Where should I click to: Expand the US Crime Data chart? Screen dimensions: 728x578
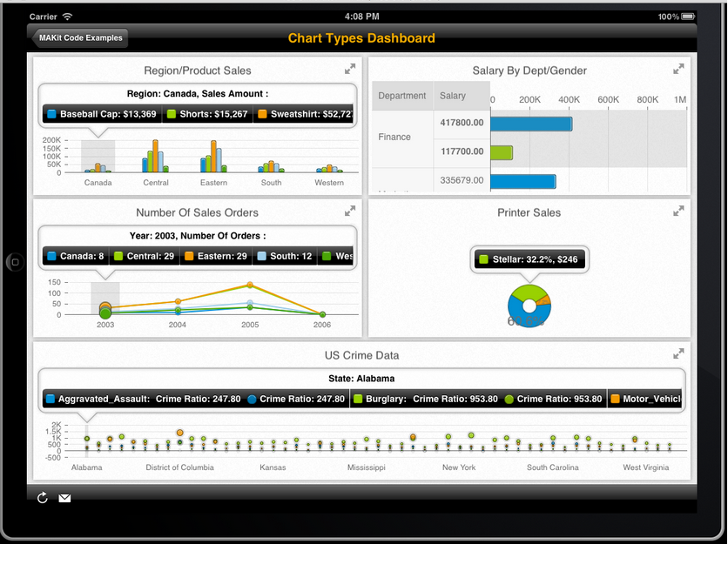(x=678, y=353)
